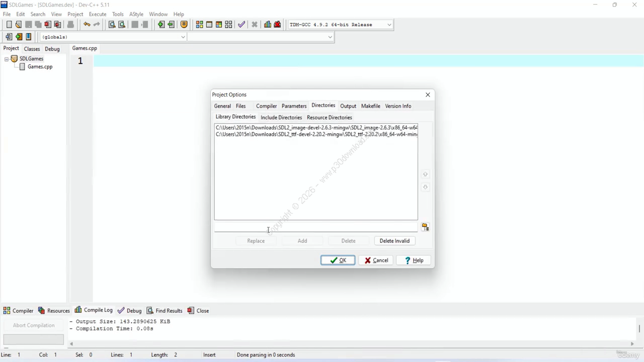The image size is (644, 362).
Task: Switch to the Files tab in Project Options
Action: [241, 106]
